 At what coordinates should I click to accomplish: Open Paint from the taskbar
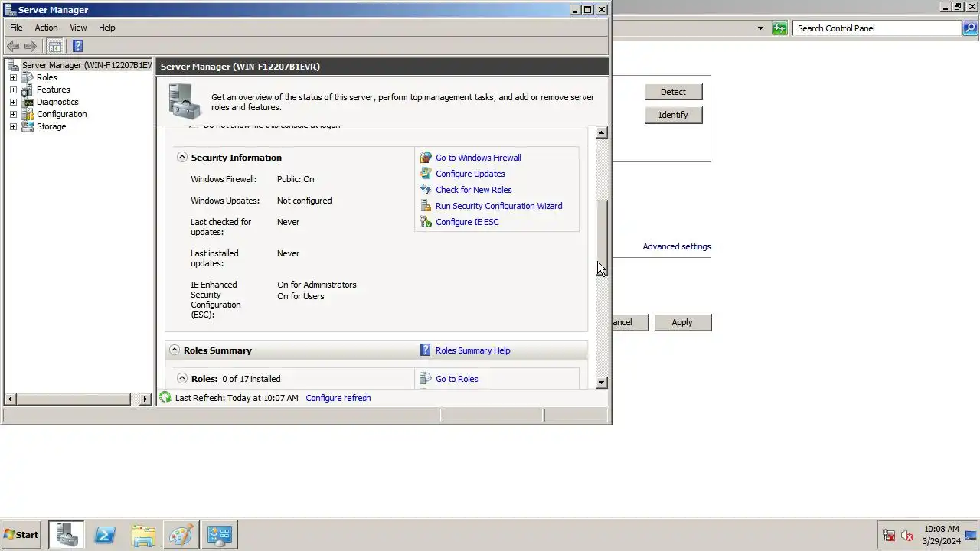pyautogui.click(x=181, y=535)
